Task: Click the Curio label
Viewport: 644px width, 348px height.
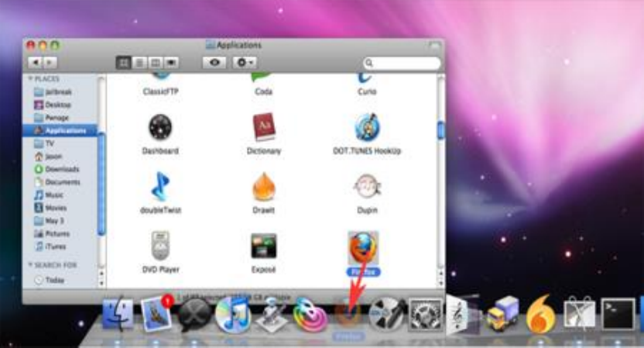Action: point(367,91)
